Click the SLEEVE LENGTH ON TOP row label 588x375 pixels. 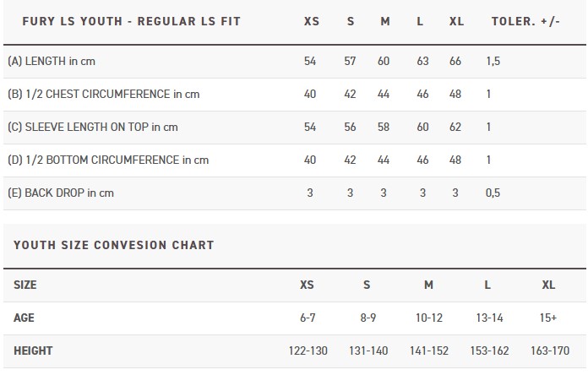93,128
